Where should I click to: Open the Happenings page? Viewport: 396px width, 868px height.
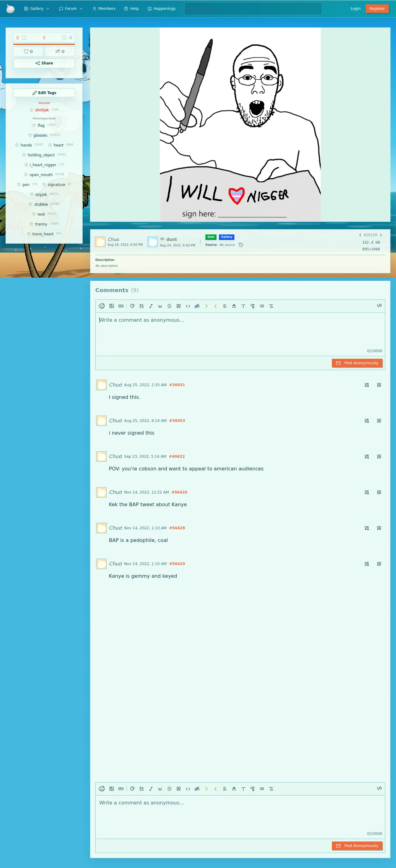pyautogui.click(x=161, y=9)
